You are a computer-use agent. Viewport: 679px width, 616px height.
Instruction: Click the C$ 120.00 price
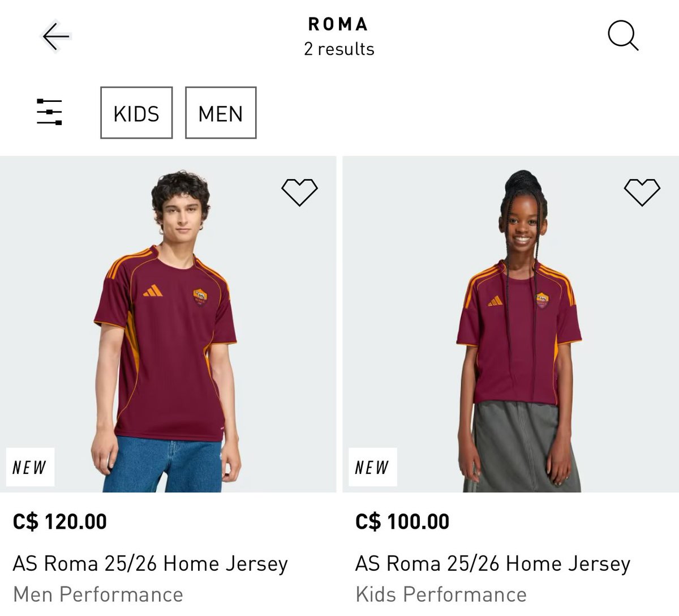click(x=60, y=521)
